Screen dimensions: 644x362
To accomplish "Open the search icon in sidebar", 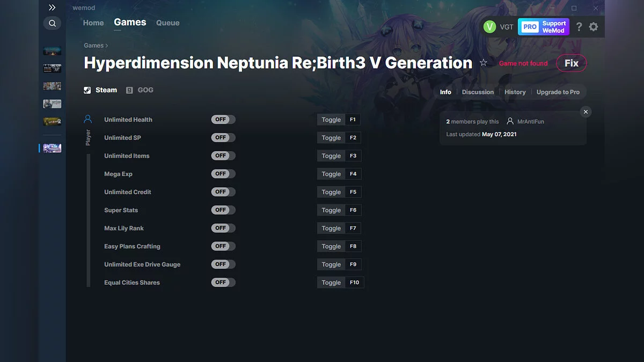I will pyautogui.click(x=52, y=23).
